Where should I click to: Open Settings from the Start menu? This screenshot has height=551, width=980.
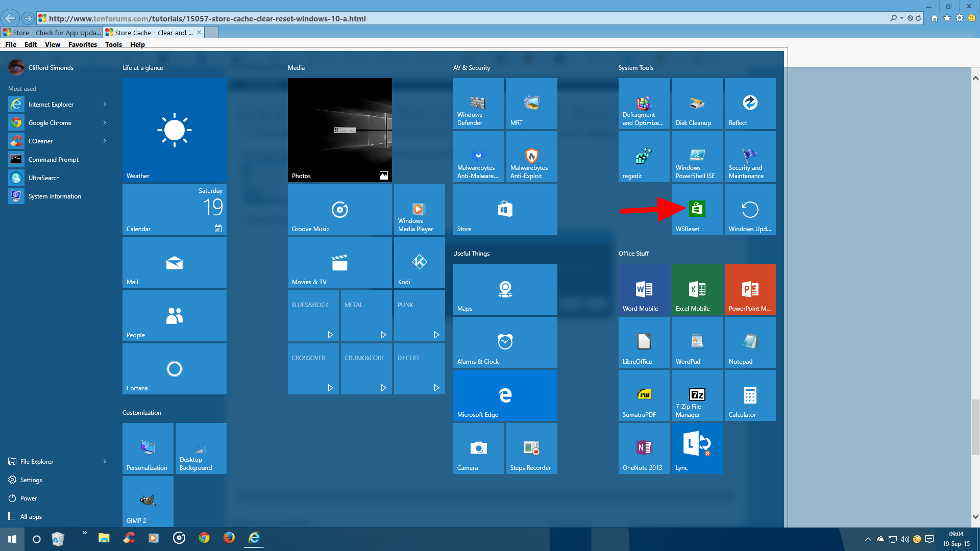(x=31, y=480)
